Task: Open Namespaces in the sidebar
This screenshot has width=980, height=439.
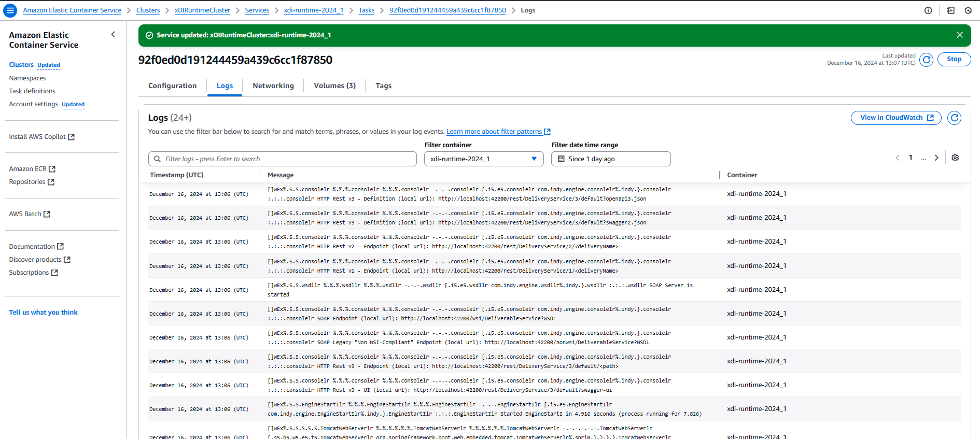Action: tap(27, 78)
